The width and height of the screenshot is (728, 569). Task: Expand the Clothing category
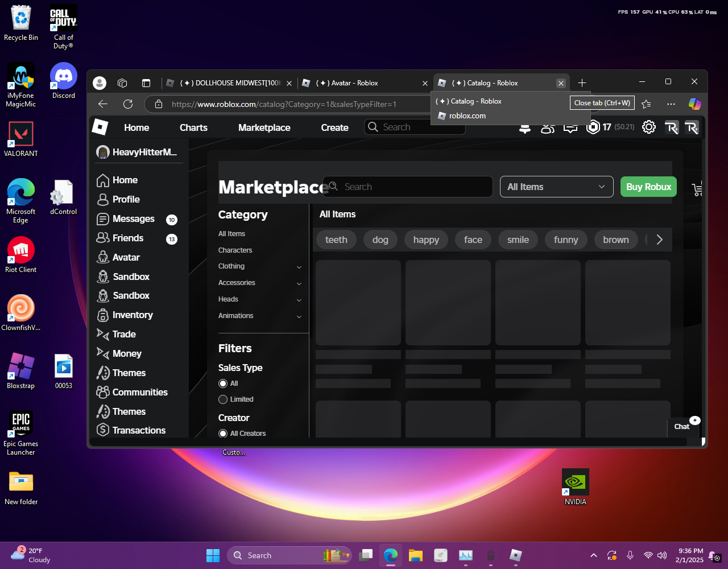click(x=299, y=267)
